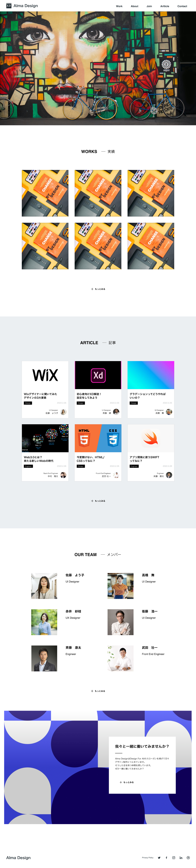Open the LinkedIn icon in footer

point(181,858)
